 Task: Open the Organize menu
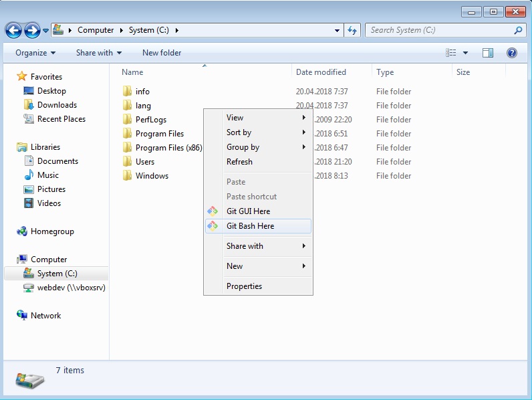35,53
